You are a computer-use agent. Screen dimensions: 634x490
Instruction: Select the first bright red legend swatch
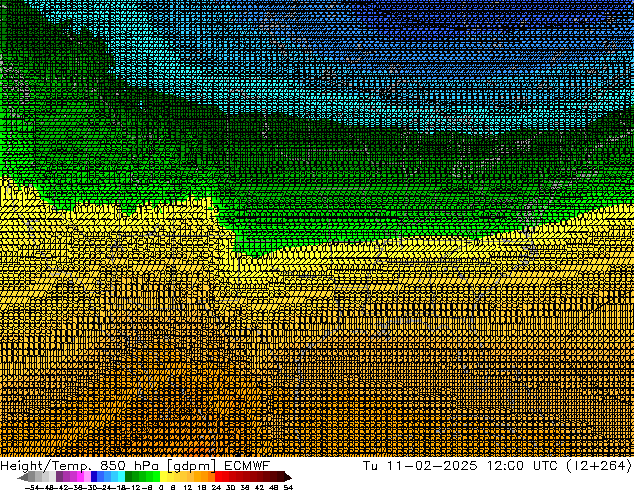(x=218, y=476)
